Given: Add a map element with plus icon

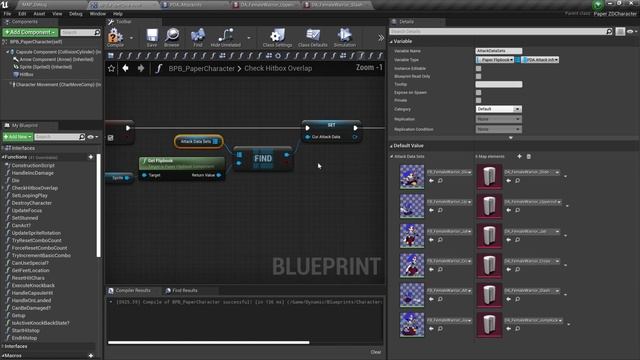Looking at the screenshot, I should (519, 156).
